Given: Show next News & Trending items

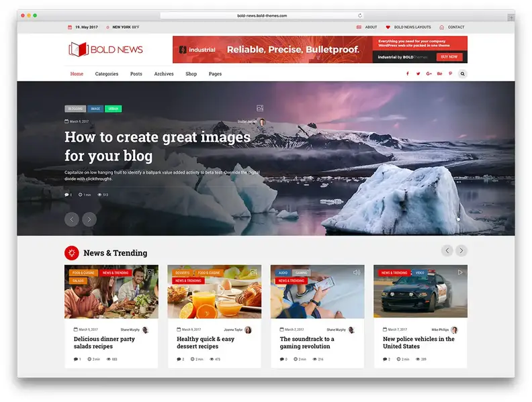Looking at the screenshot, I should coord(461,250).
